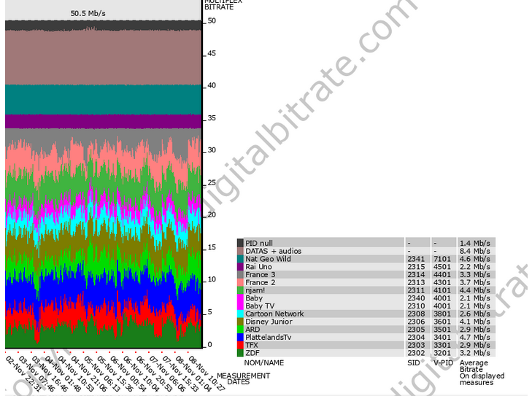
Task: Select the purple Rai Uno color swatch
Action: click(240, 267)
